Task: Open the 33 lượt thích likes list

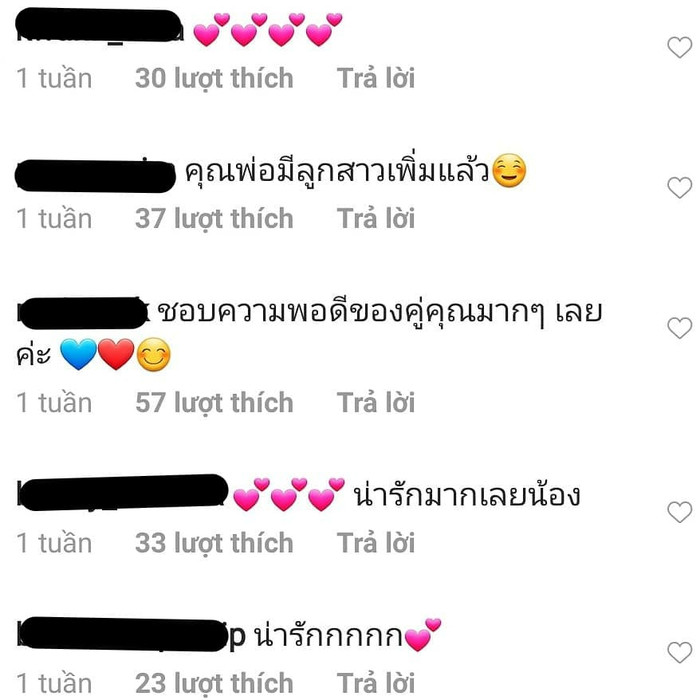Action: (x=214, y=544)
